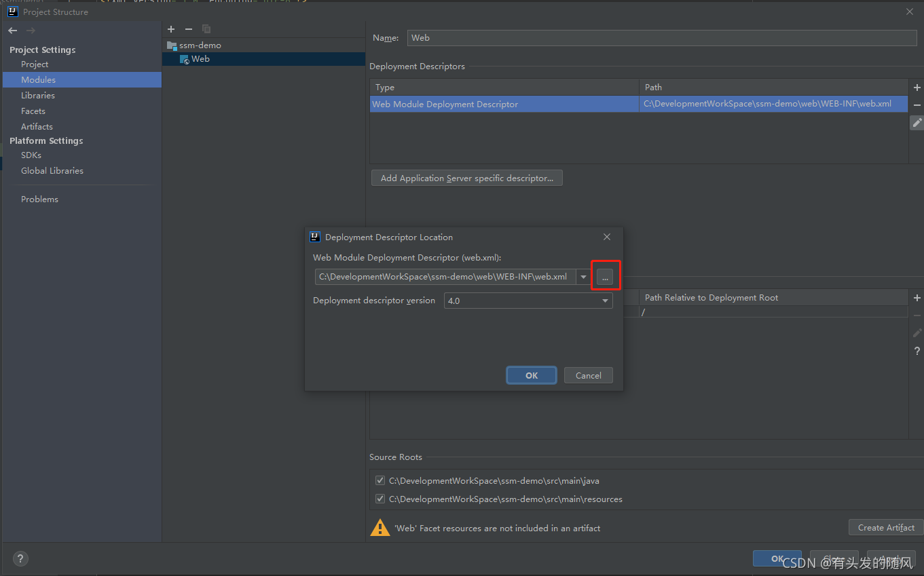Screen dimensions: 924x576
Task: Open Libraries settings section
Action: click(x=38, y=96)
